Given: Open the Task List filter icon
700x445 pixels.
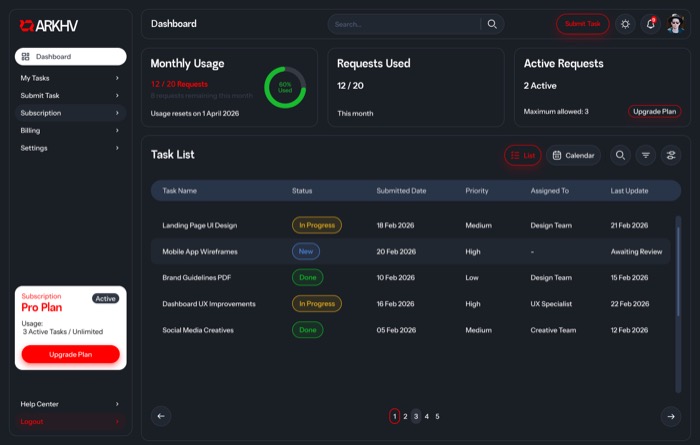Looking at the screenshot, I should [x=646, y=155].
